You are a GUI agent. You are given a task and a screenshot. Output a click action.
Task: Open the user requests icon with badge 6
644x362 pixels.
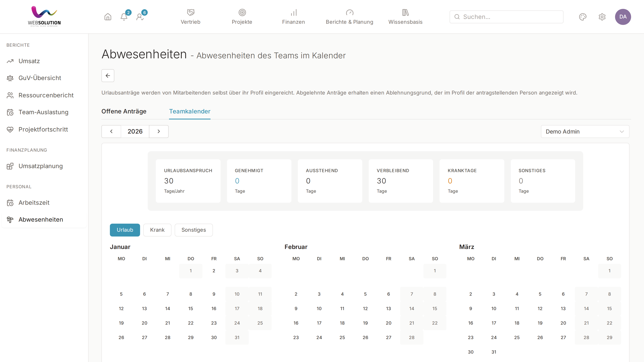[x=140, y=17]
